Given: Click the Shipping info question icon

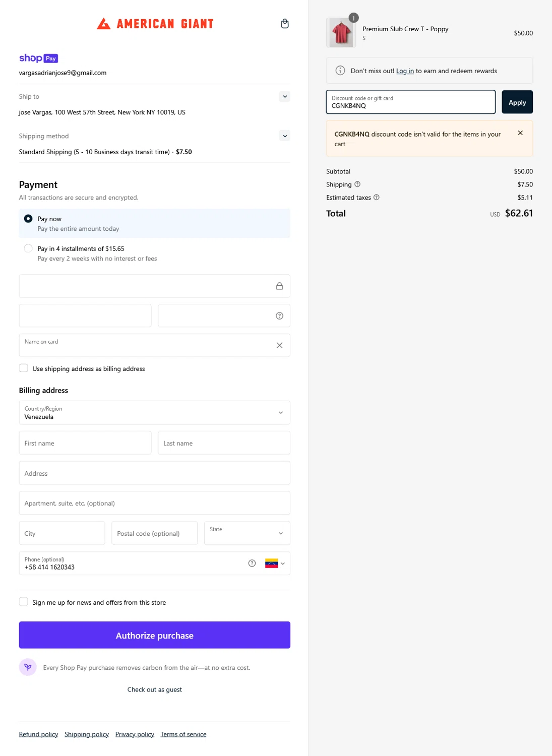Looking at the screenshot, I should [357, 184].
